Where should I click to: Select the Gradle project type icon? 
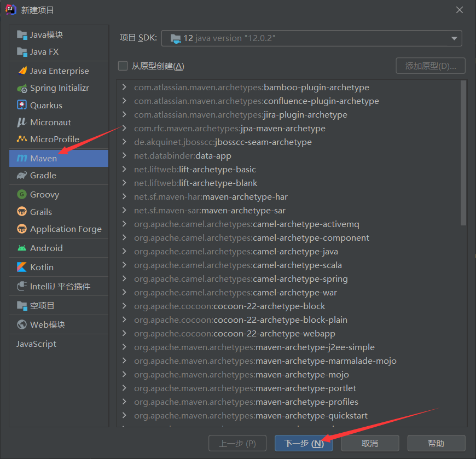(x=21, y=176)
